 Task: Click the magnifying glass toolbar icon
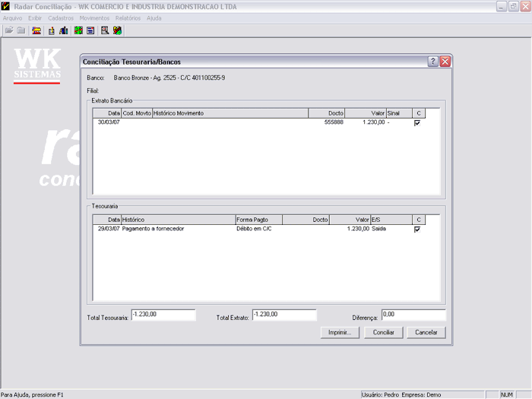(105, 30)
